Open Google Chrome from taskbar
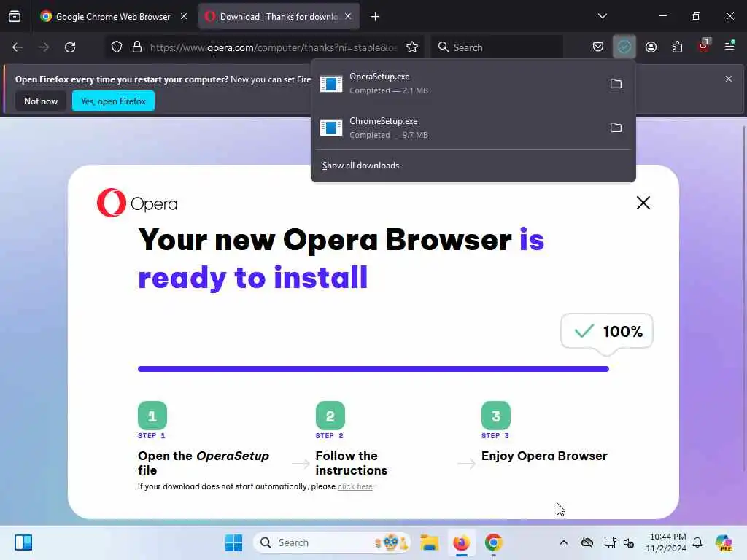This screenshot has width=747, height=560. [494, 542]
